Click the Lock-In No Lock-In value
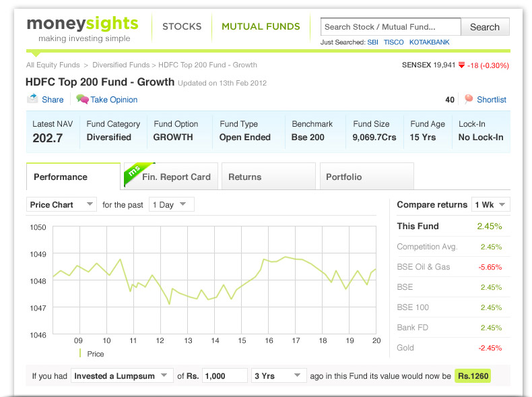532x397 pixels. [x=481, y=138]
